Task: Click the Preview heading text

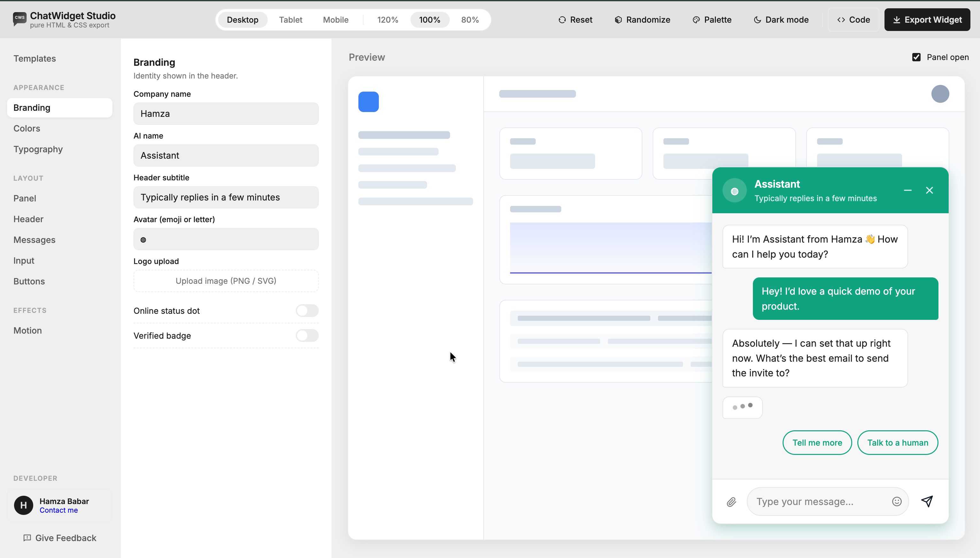Action: point(366,57)
